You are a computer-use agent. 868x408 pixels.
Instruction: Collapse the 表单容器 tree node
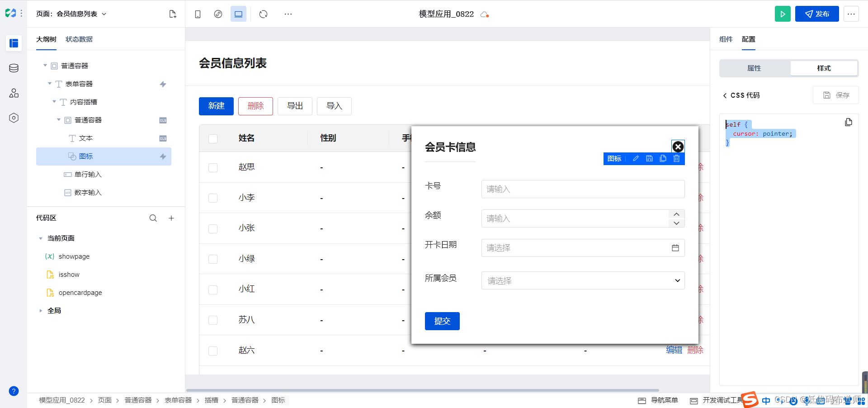50,84
